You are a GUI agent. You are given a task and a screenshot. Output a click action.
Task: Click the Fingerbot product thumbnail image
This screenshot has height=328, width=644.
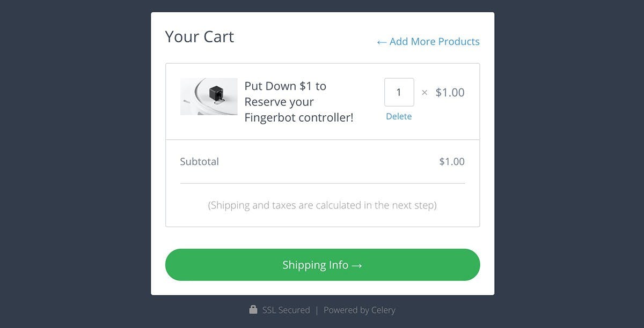209,96
